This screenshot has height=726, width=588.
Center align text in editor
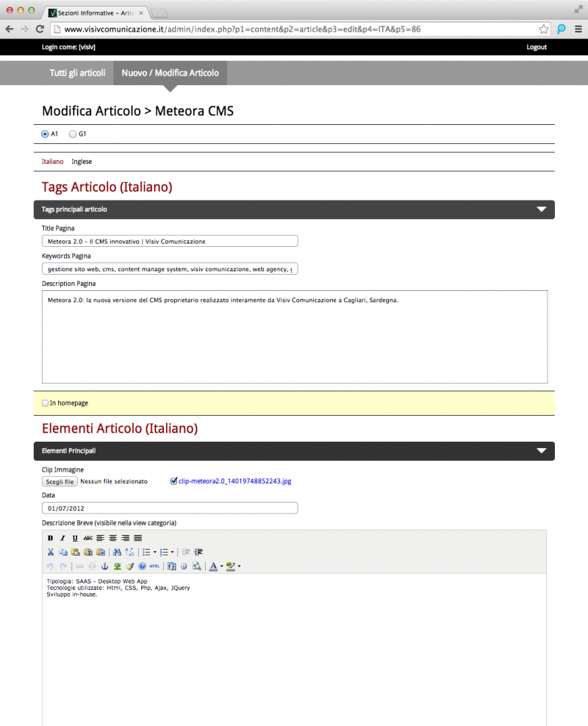pyautogui.click(x=113, y=538)
